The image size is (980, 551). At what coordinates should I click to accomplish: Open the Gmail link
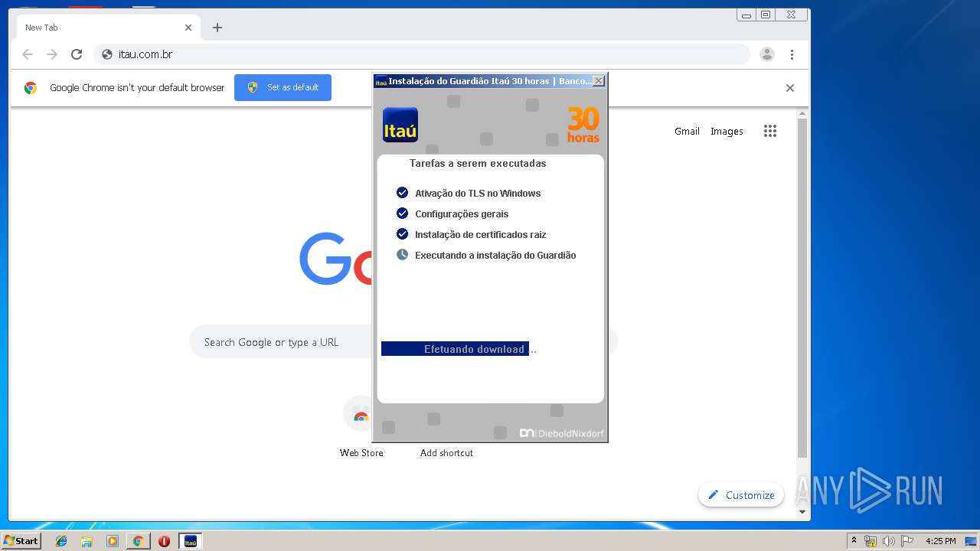tap(687, 131)
